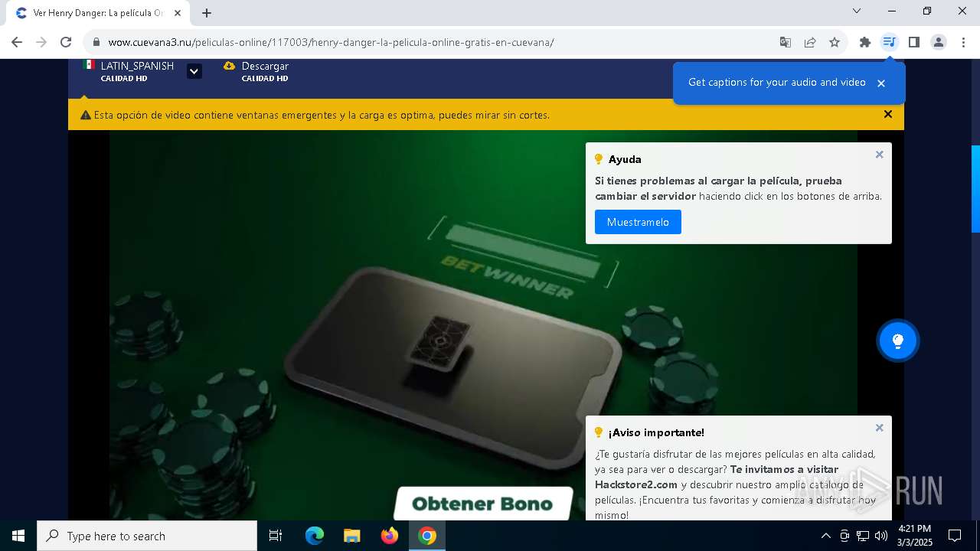Close the Henry Danger tab
980x551 pixels.
[178, 13]
